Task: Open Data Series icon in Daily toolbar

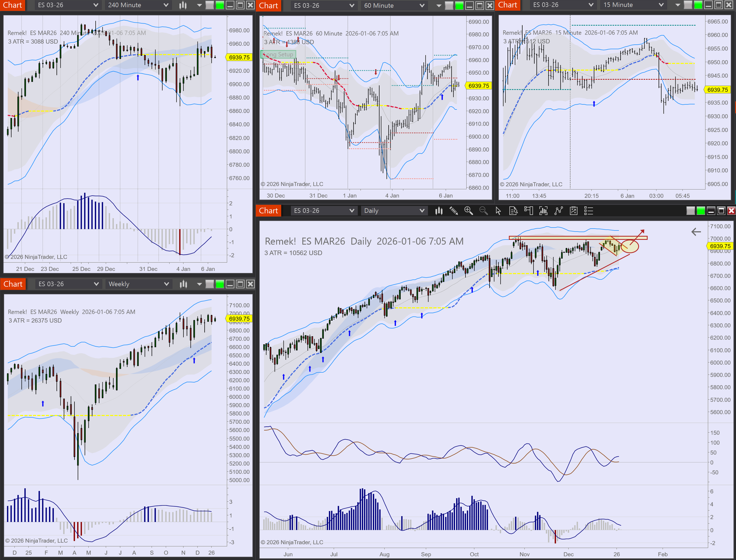Action: click(543, 211)
